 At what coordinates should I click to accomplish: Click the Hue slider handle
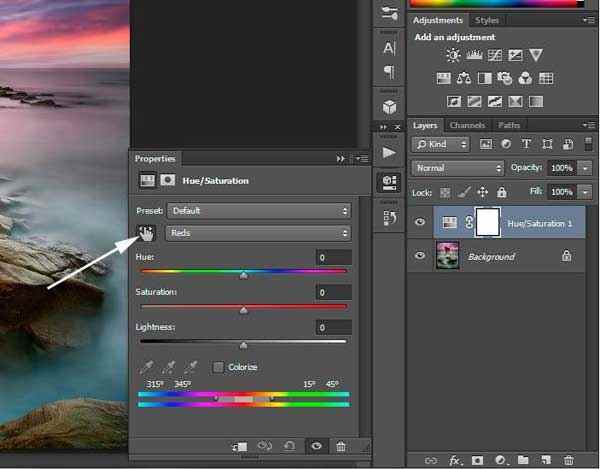click(243, 275)
